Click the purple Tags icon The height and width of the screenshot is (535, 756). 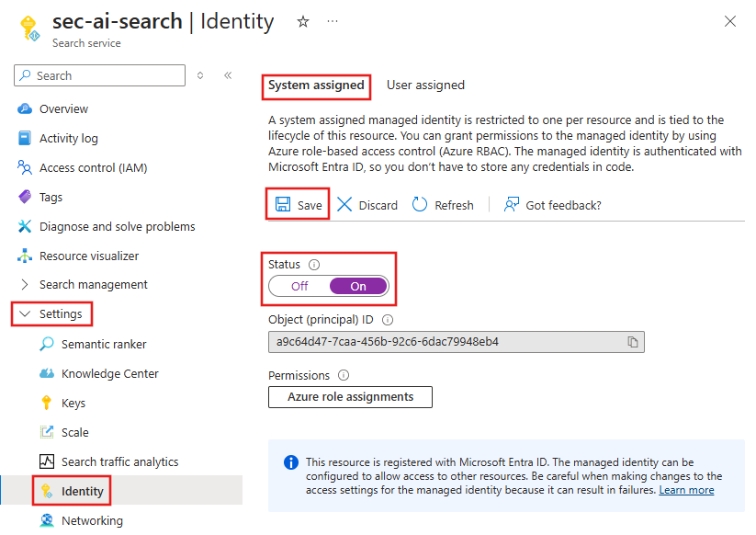pos(25,197)
